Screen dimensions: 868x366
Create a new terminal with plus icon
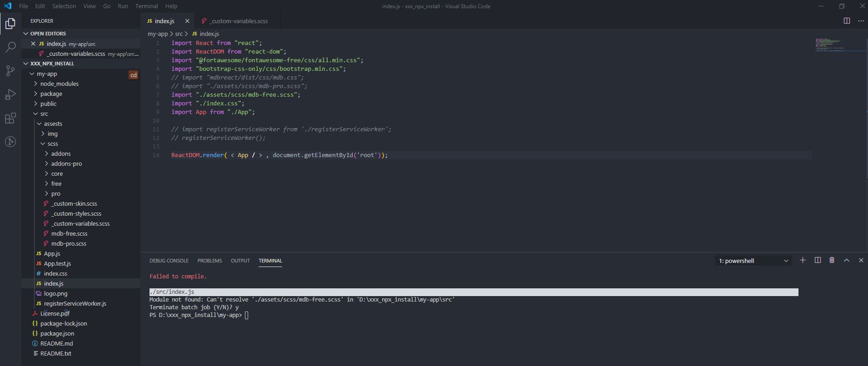tap(803, 260)
